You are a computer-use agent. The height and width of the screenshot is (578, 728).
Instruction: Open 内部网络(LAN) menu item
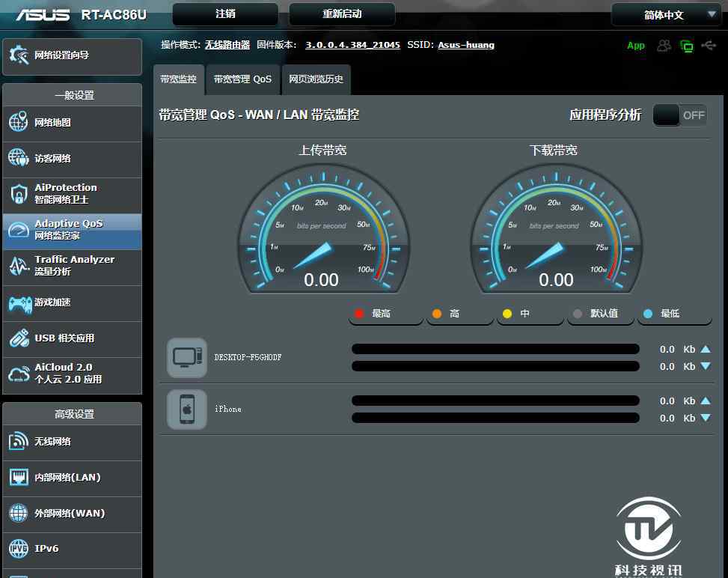(x=72, y=478)
